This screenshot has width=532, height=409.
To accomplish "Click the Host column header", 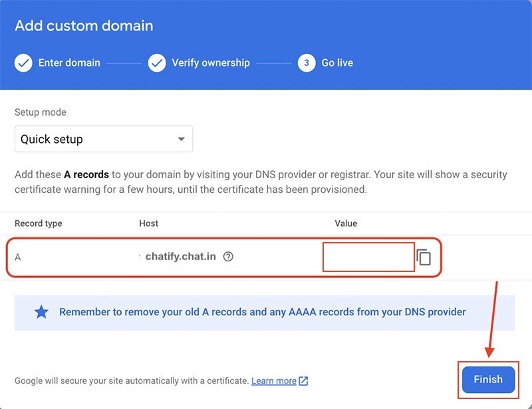I will (x=148, y=223).
